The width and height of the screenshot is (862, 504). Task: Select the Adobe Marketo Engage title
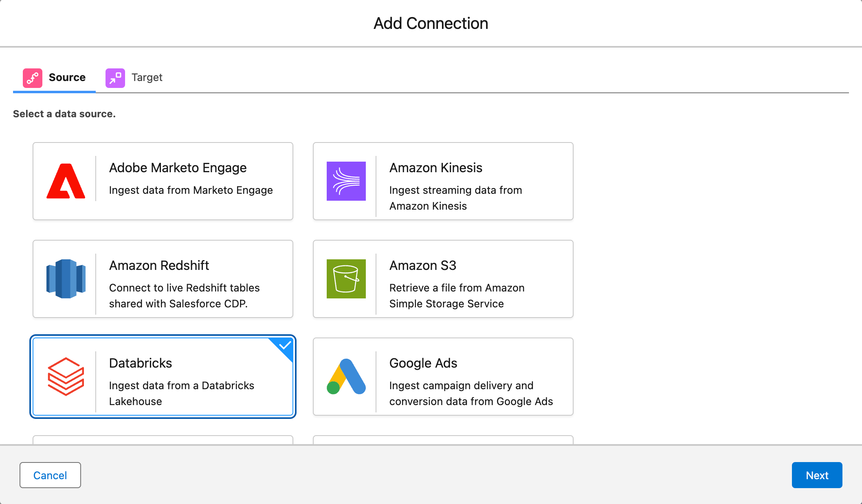178,168
